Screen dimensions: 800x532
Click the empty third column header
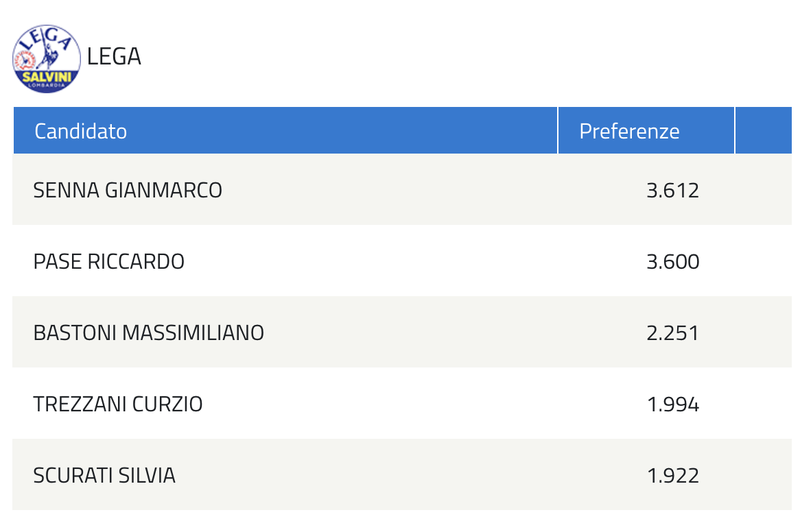point(763,130)
